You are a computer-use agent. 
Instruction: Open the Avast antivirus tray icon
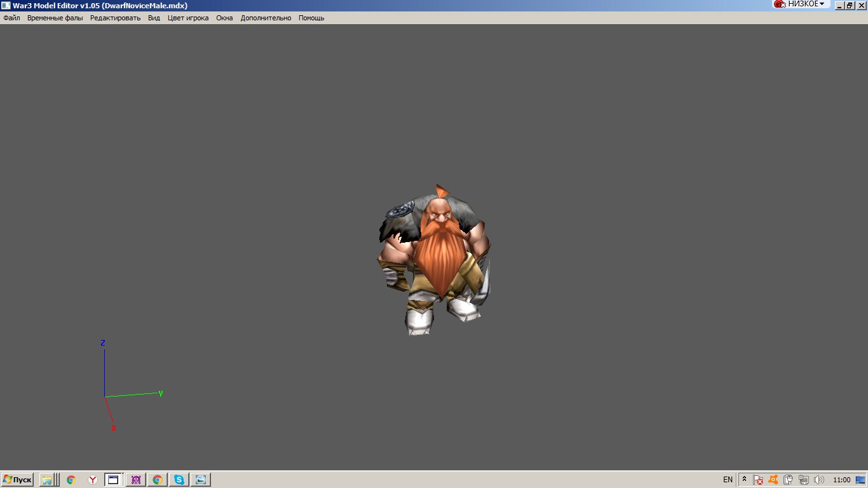click(x=773, y=480)
